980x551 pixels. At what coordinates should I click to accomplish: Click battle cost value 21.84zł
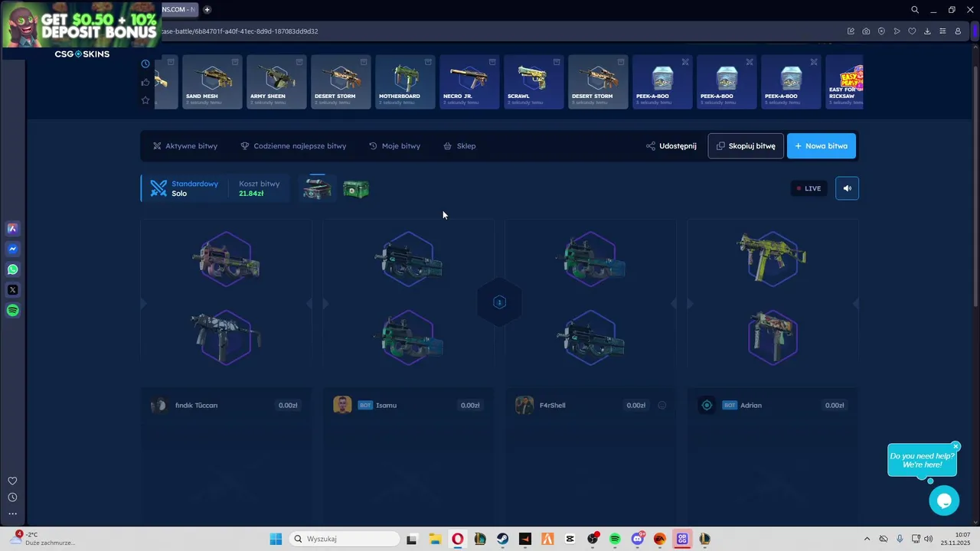point(251,194)
